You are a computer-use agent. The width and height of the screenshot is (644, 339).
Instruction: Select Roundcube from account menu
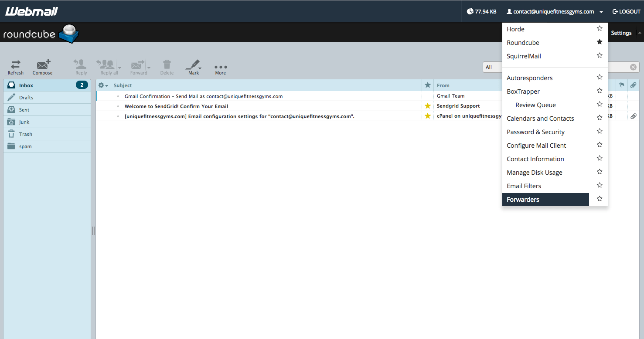coord(546,43)
